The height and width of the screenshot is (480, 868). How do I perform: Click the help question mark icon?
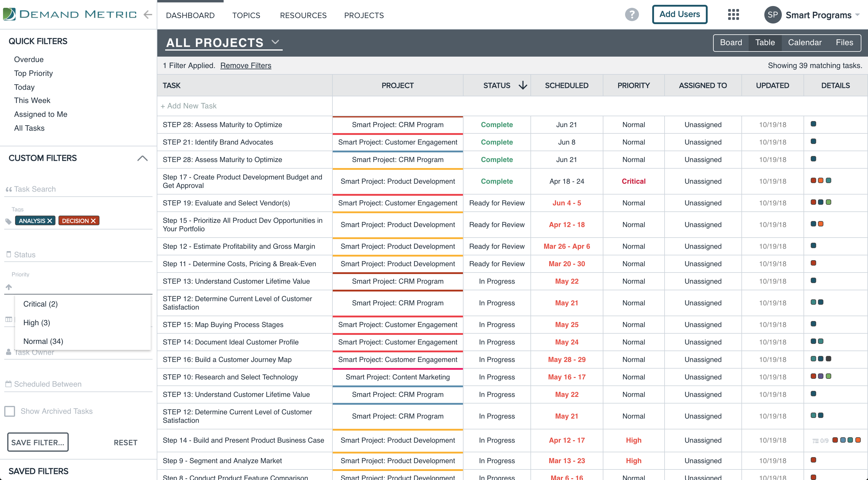tap(631, 14)
